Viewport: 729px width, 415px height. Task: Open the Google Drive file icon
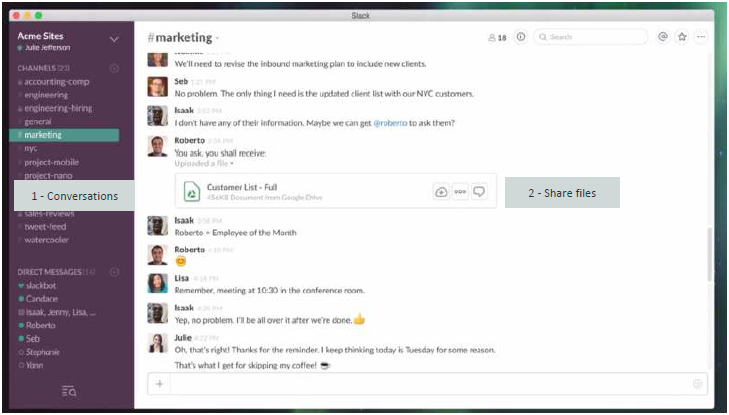coord(192,191)
